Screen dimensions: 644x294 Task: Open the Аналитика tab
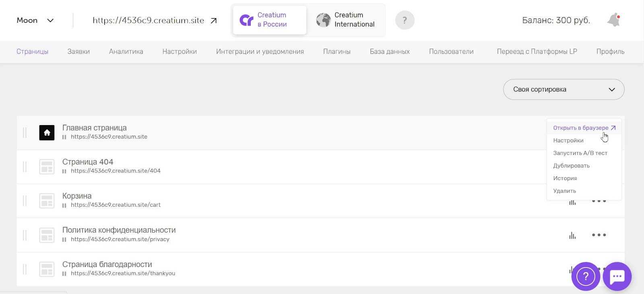click(x=126, y=51)
